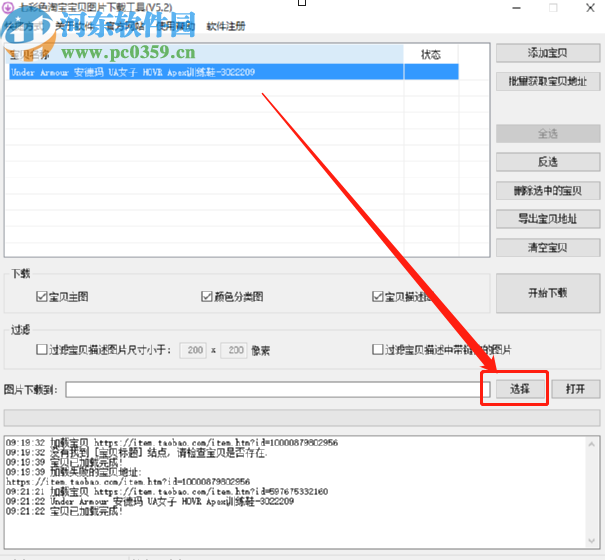Close the window with X button
Image resolution: width=605 pixels, height=560 pixels.
tap(590, 8)
